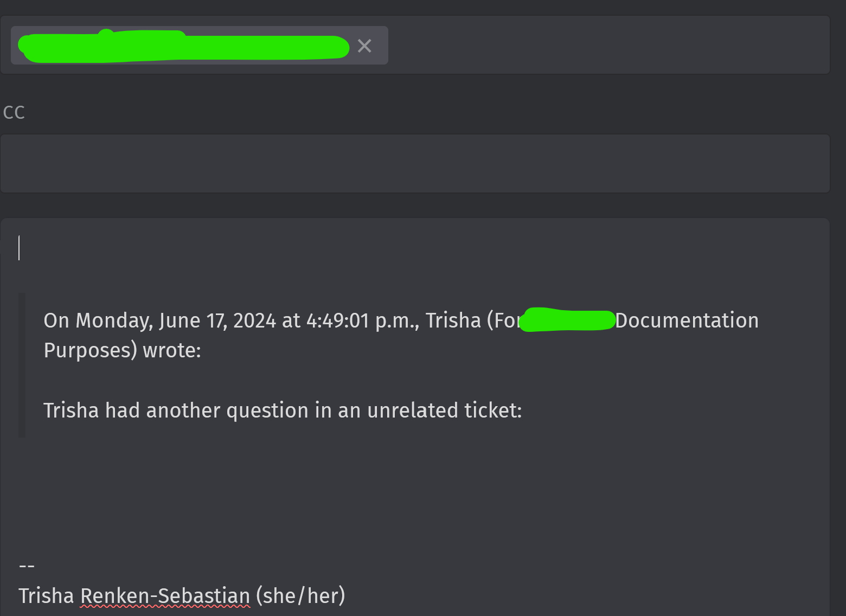Remove the recipient with the X icon

364,46
